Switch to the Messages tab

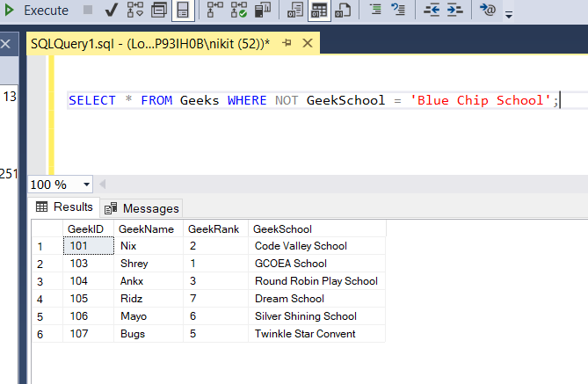[x=142, y=208]
